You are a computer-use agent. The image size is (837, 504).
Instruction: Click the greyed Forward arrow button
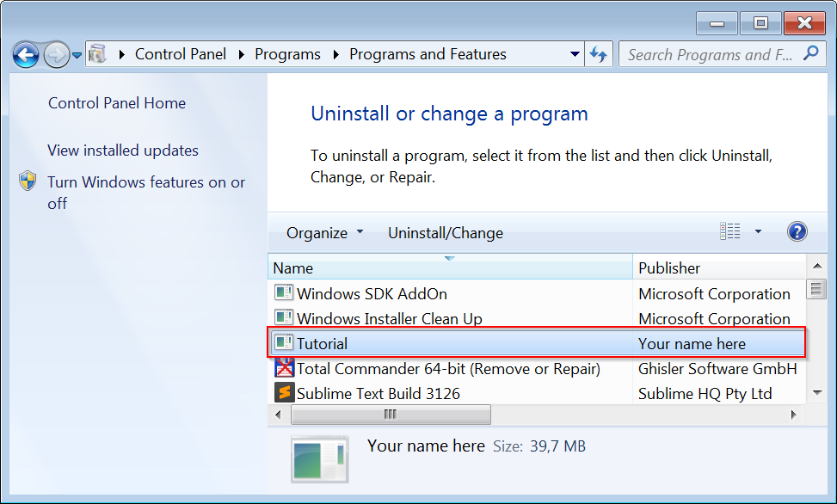(x=56, y=54)
